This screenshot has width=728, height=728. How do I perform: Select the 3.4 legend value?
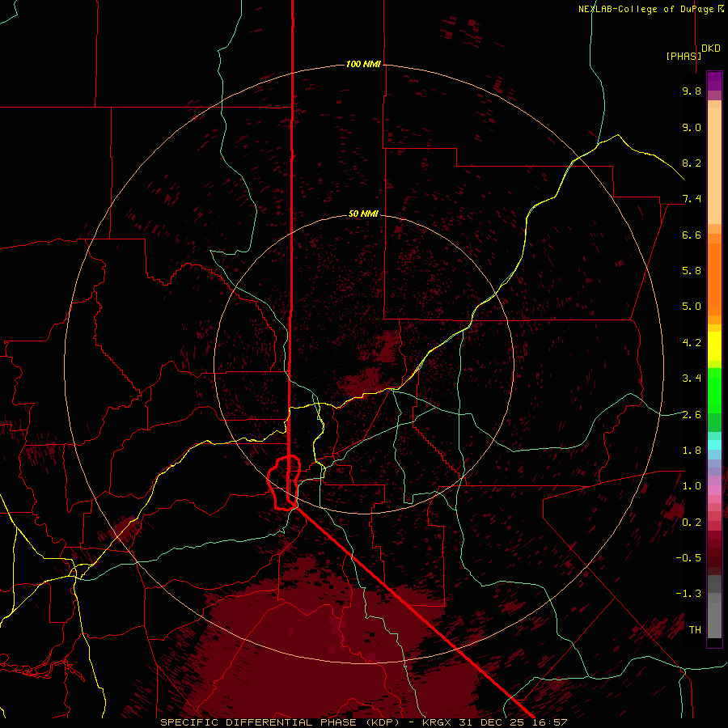(692, 379)
